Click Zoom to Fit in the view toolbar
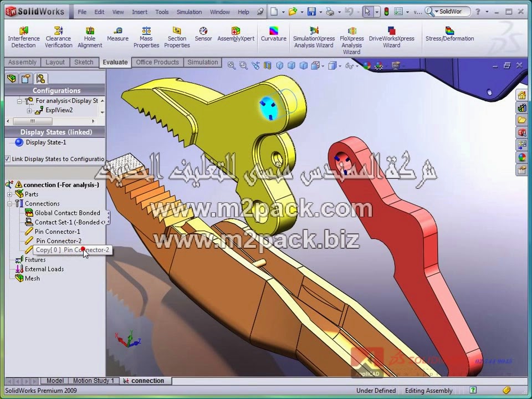Screen dimensions: 532x399 click(232, 65)
